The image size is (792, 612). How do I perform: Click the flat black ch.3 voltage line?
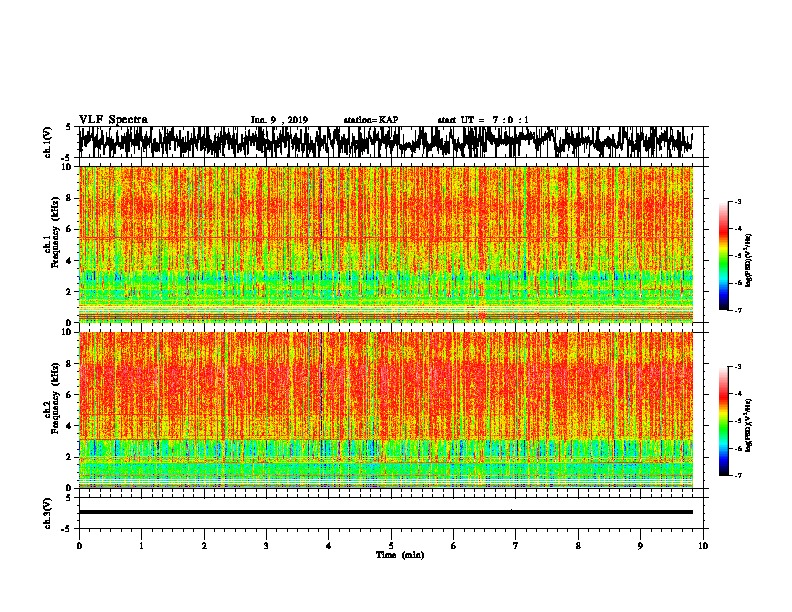pos(385,512)
